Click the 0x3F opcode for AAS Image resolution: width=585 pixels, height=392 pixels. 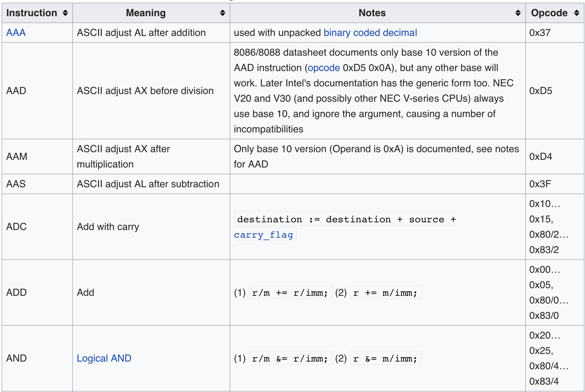tap(540, 184)
